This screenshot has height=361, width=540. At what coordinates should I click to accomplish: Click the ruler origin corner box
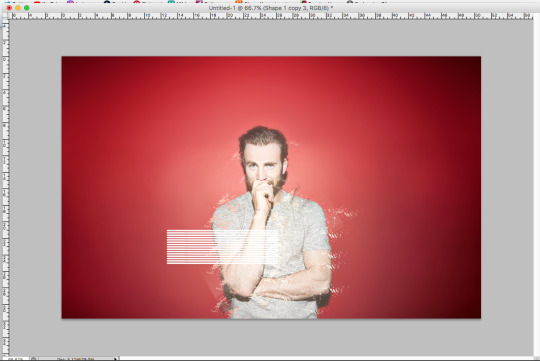click(5, 16)
